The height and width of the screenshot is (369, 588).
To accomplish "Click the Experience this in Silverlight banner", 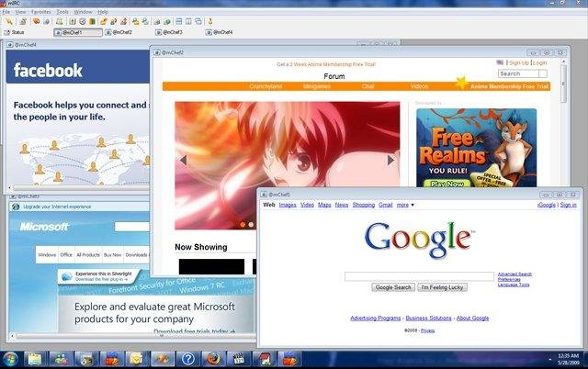I will pos(98,276).
